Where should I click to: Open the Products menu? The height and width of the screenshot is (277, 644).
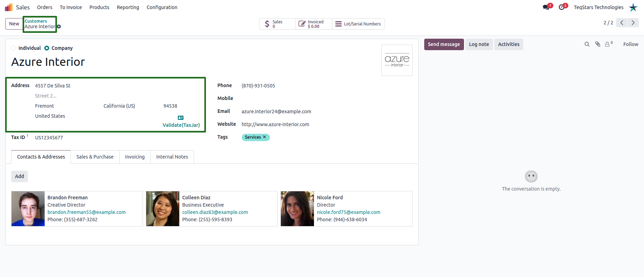tap(99, 7)
